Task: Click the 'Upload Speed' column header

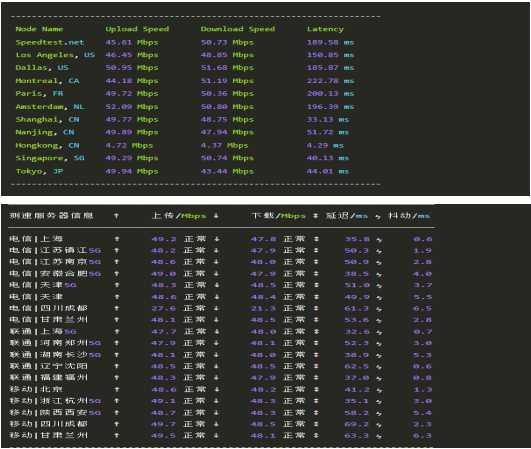Action: (137, 29)
